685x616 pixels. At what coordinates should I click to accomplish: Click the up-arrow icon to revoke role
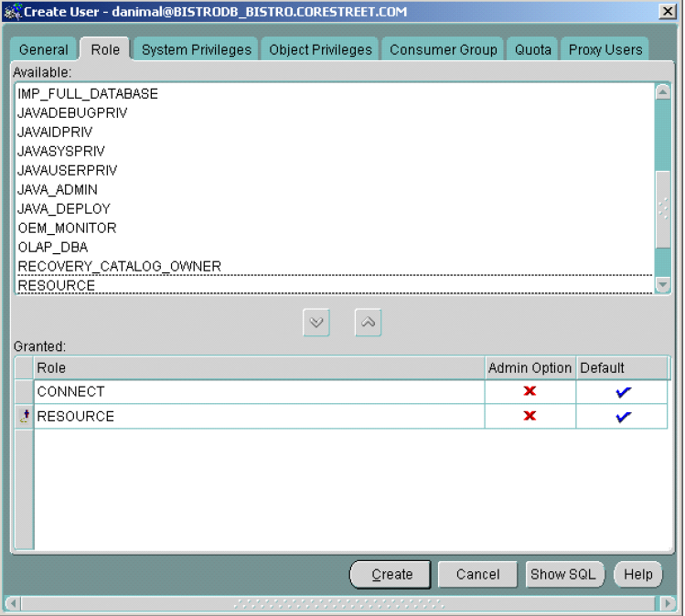tap(368, 323)
